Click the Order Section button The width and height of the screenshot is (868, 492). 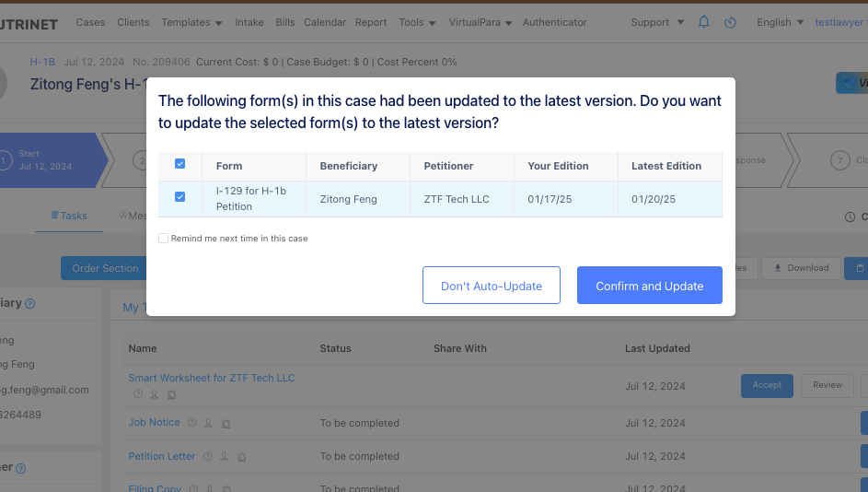(x=104, y=268)
